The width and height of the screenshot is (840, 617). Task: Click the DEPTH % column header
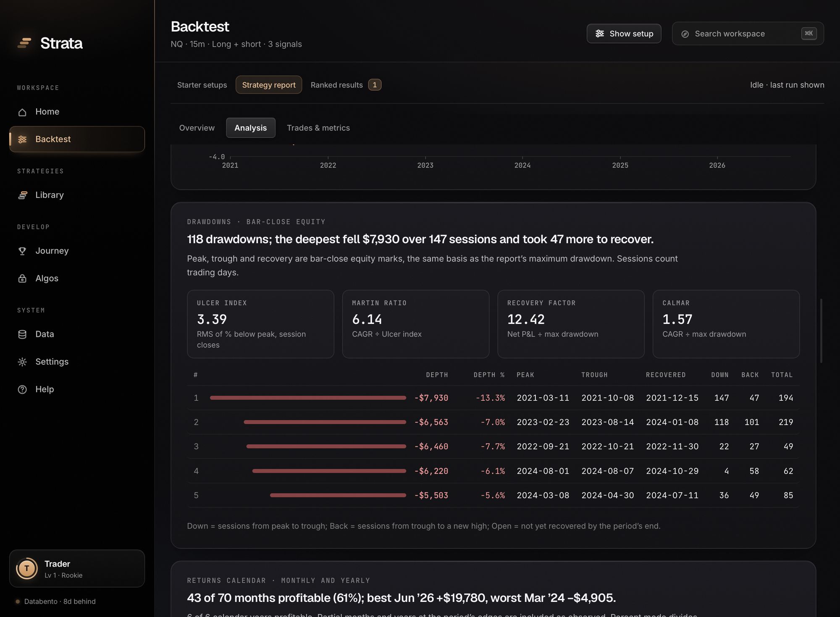pyautogui.click(x=489, y=375)
